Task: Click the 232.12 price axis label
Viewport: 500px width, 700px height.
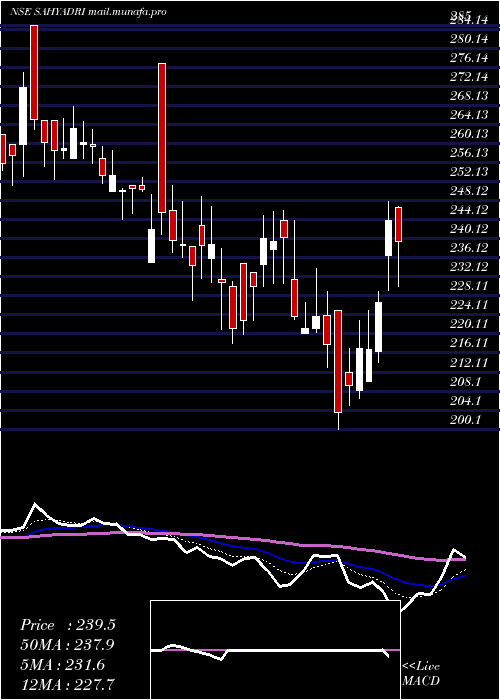Action: pyautogui.click(x=469, y=267)
